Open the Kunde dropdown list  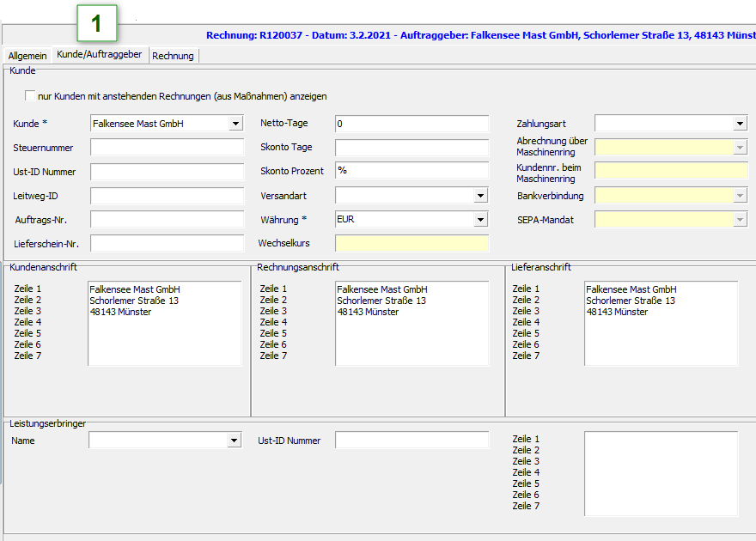236,124
